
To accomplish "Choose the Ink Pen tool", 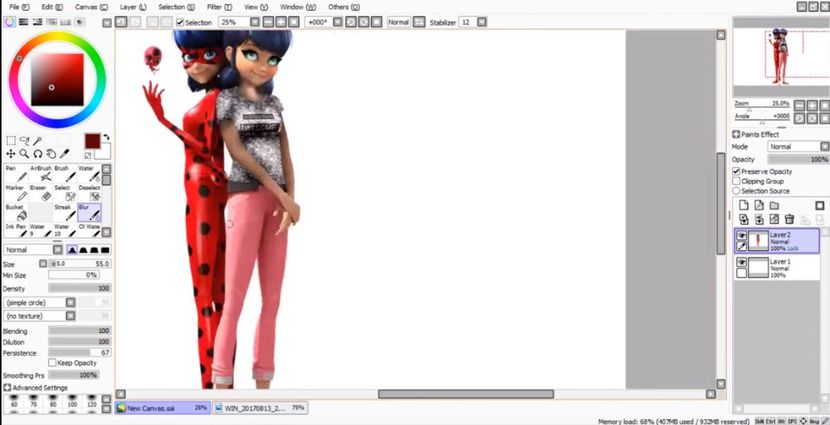I will (x=16, y=230).
